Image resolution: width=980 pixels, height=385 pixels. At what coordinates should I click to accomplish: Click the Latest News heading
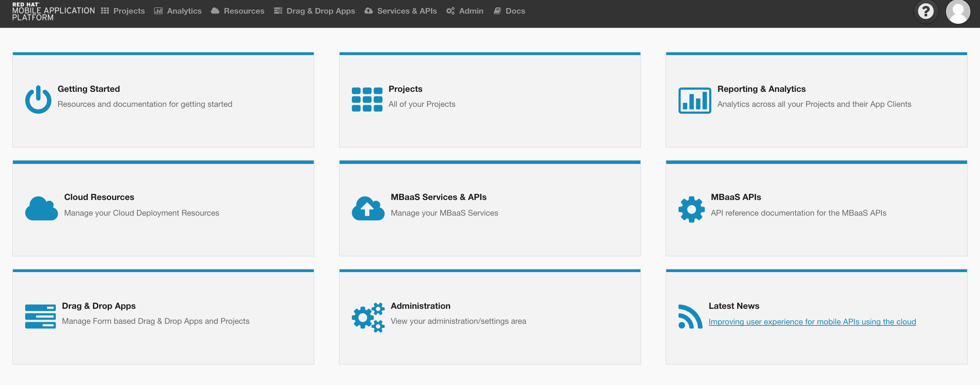(734, 305)
